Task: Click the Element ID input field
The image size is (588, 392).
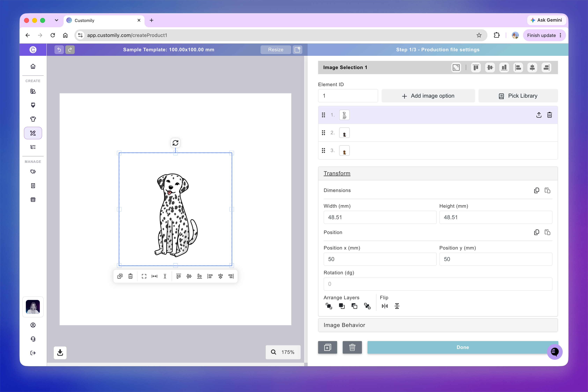Action: click(348, 96)
